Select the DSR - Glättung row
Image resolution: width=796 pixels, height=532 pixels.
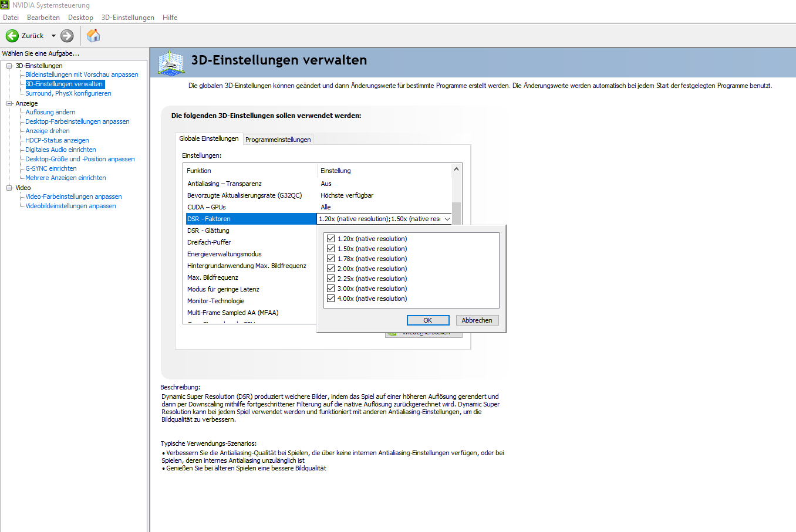point(251,231)
